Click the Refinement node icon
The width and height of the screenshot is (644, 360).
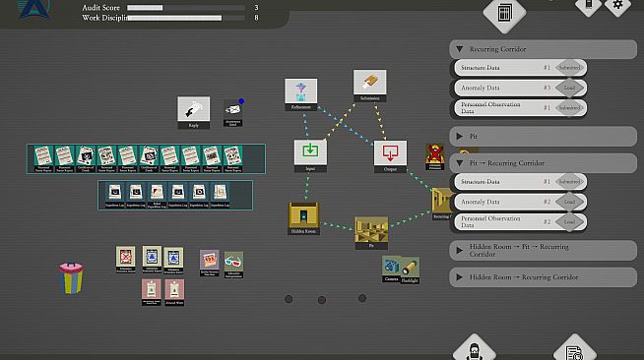click(300, 93)
